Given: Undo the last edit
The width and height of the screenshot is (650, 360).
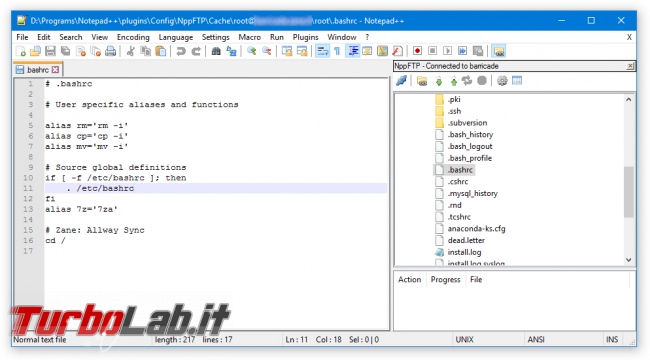Looking at the screenshot, I should pyautogui.click(x=181, y=51).
